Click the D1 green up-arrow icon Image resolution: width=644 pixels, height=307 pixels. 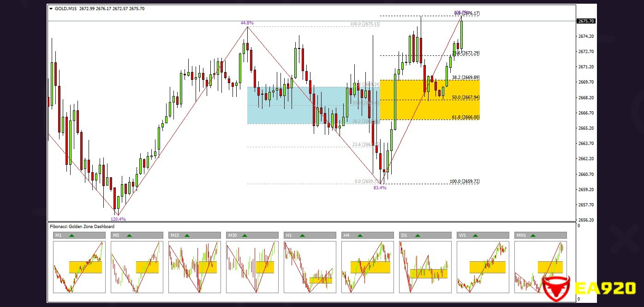tap(417, 235)
